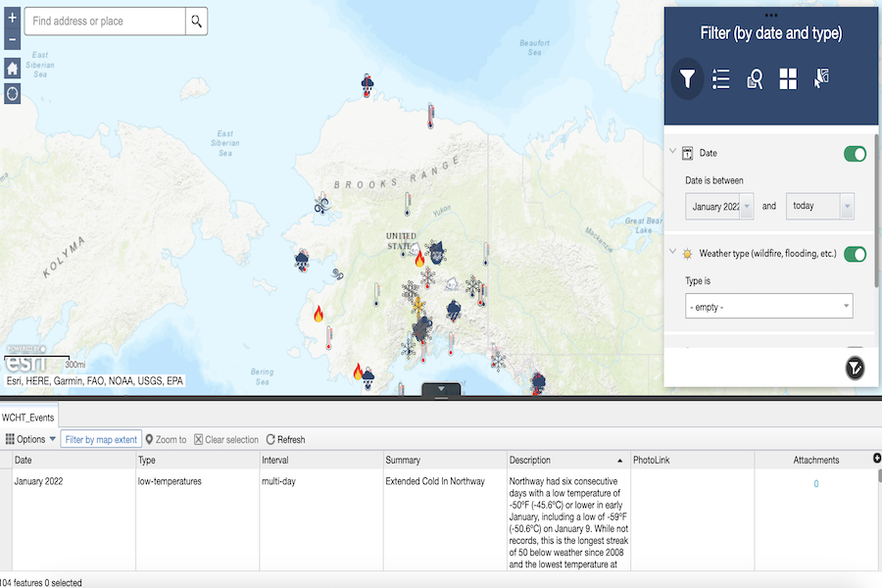
Task: Click the Find address or place field
Action: coord(105,22)
